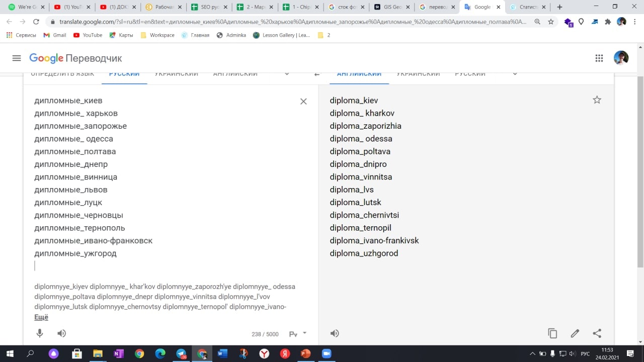Viewport: 644px width, 362px height.
Task: Open the Google Translate main menu hamburger
Action: 17,58
